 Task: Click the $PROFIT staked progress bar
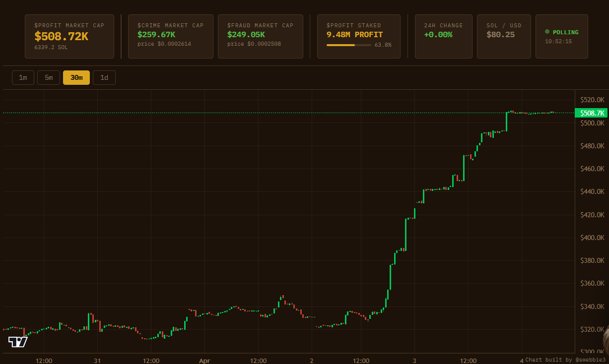pyautogui.click(x=349, y=45)
